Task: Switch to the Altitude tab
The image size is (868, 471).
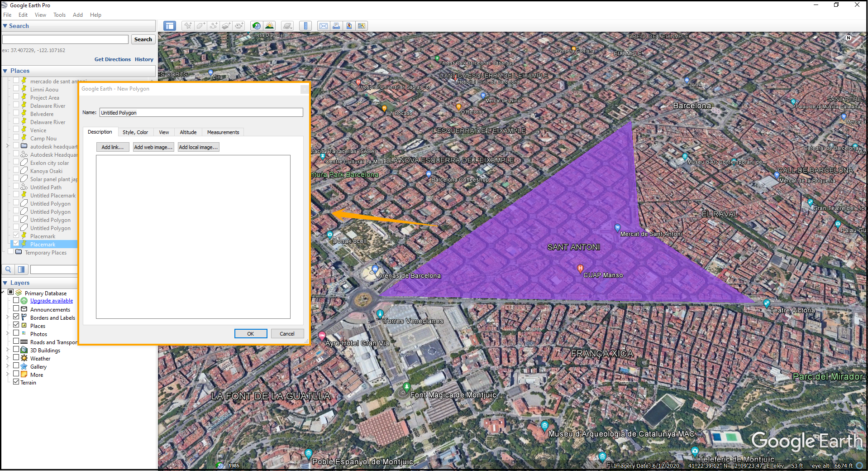Action: [188, 132]
